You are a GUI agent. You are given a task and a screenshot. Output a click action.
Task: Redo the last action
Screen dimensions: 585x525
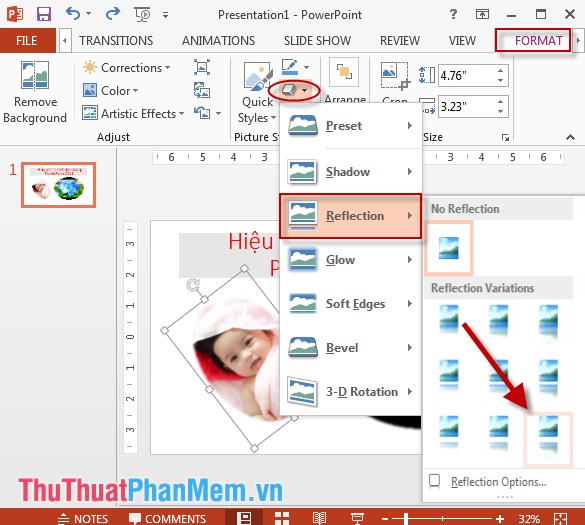112,14
